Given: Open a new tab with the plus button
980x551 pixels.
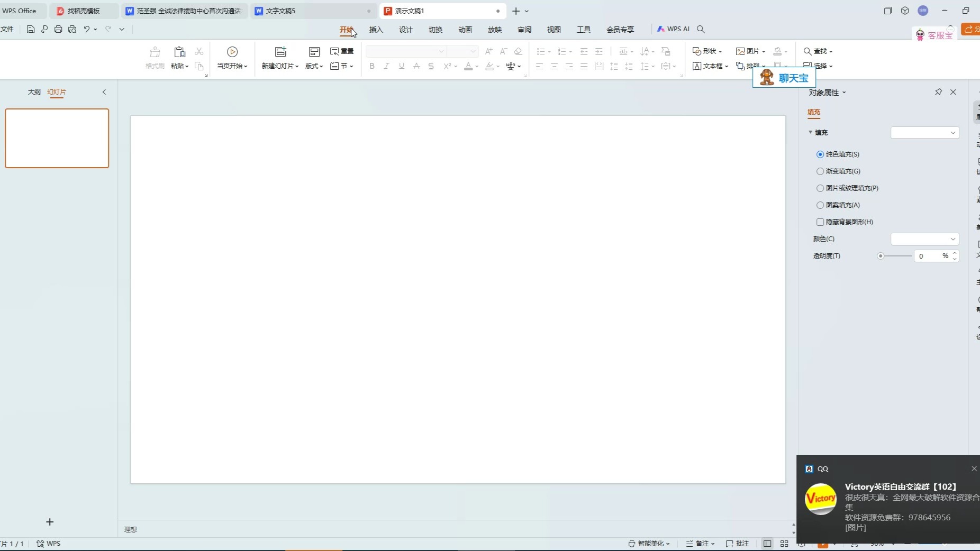Looking at the screenshot, I should click(516, 11).
